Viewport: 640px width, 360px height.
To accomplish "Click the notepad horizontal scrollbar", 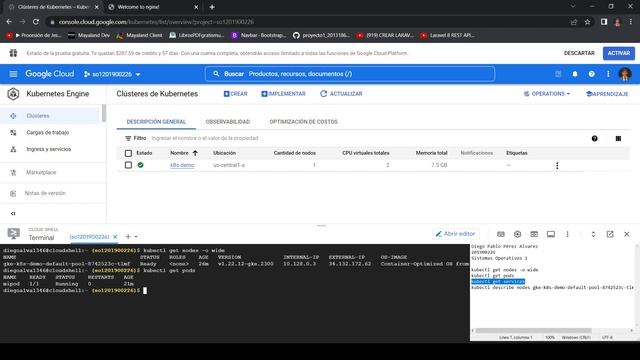I will tap(533, 331).
